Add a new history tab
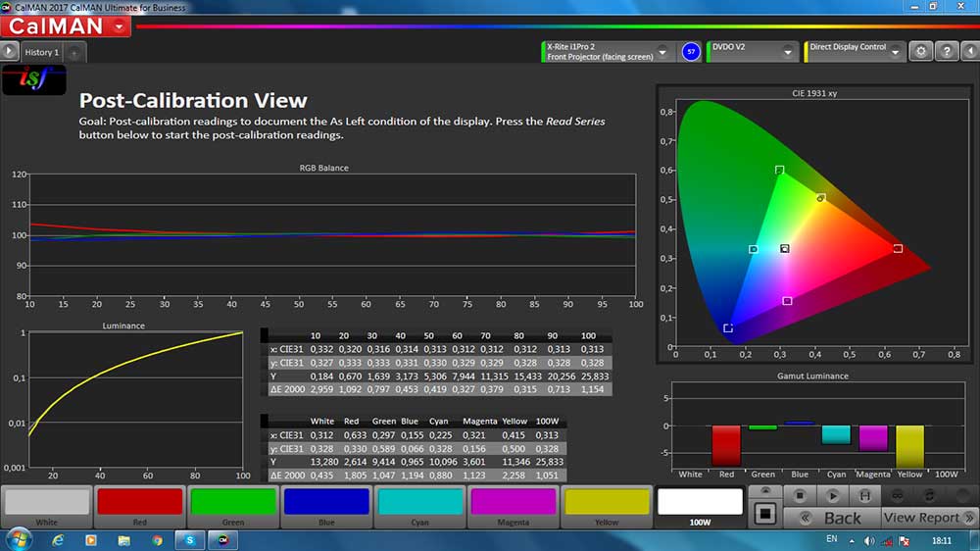Screen dimensions: 980x551 point(73,53)
